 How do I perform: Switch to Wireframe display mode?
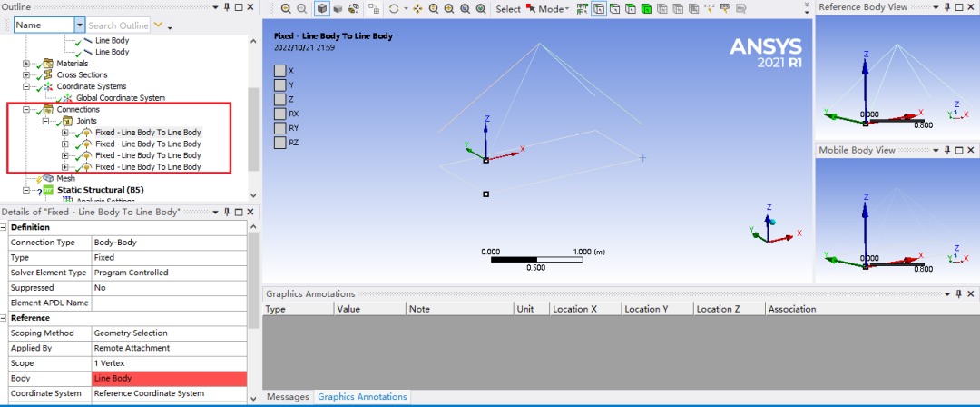(354, 9)
